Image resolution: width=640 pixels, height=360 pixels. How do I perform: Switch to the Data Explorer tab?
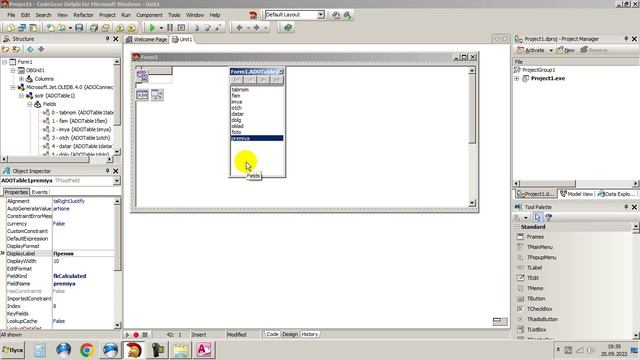(616, 194)
